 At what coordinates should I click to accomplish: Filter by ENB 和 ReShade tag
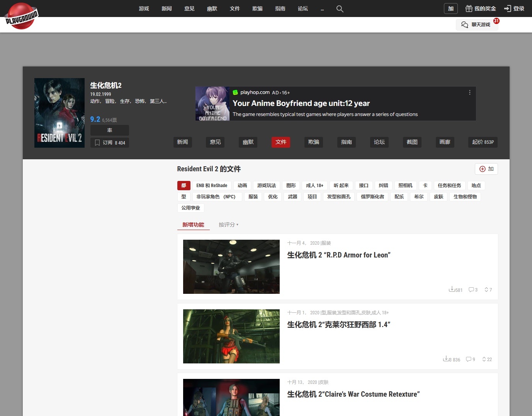coord(212,186)
